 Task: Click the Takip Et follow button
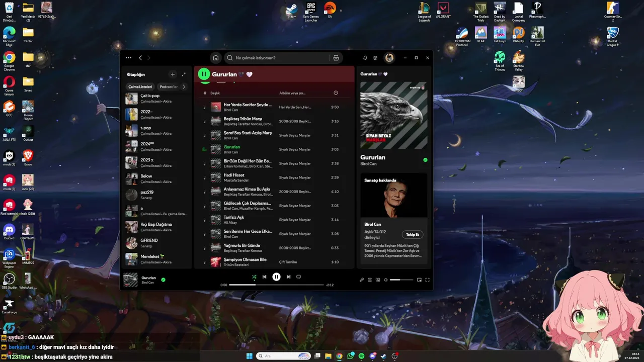point(413,235)
